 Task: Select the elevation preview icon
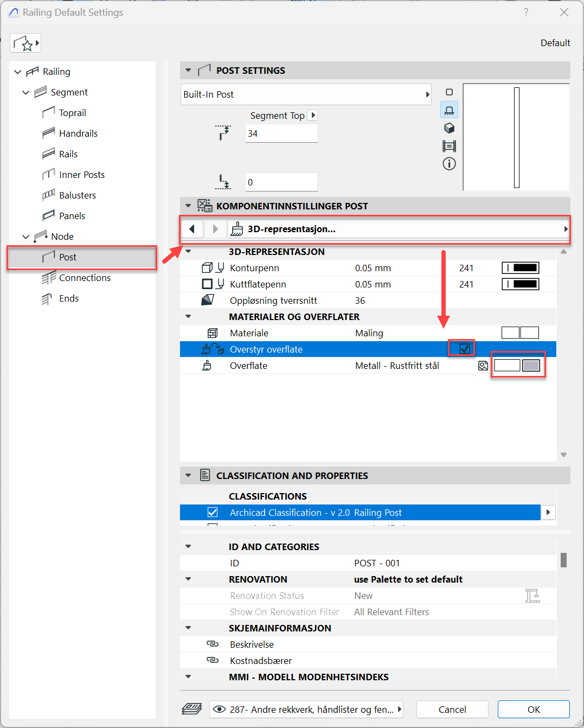pos(449,110)
